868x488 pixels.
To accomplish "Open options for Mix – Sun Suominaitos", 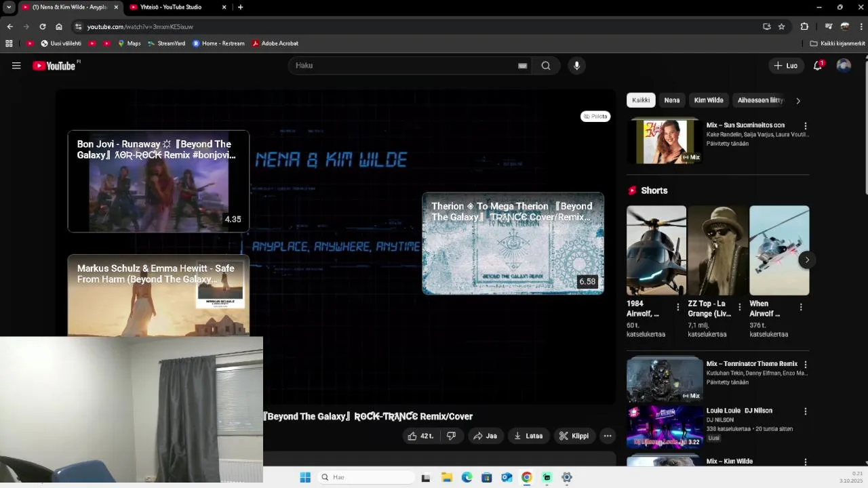I will [x=806, y=126].
